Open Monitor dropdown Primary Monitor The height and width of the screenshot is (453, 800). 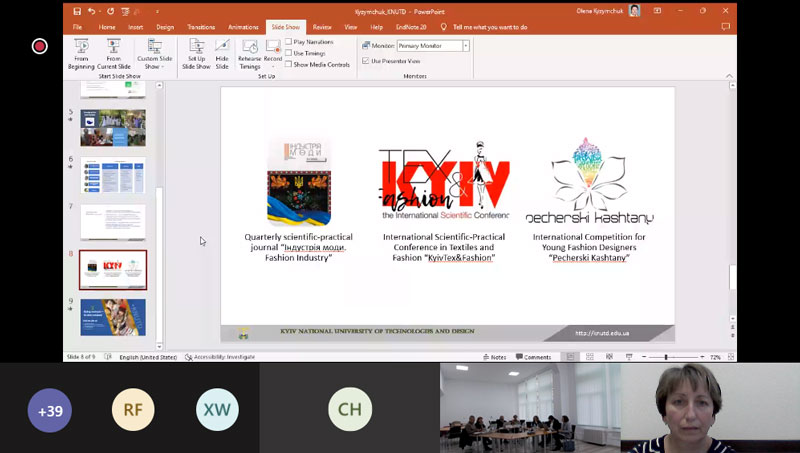pyautogui.click(x=433, y=46)
